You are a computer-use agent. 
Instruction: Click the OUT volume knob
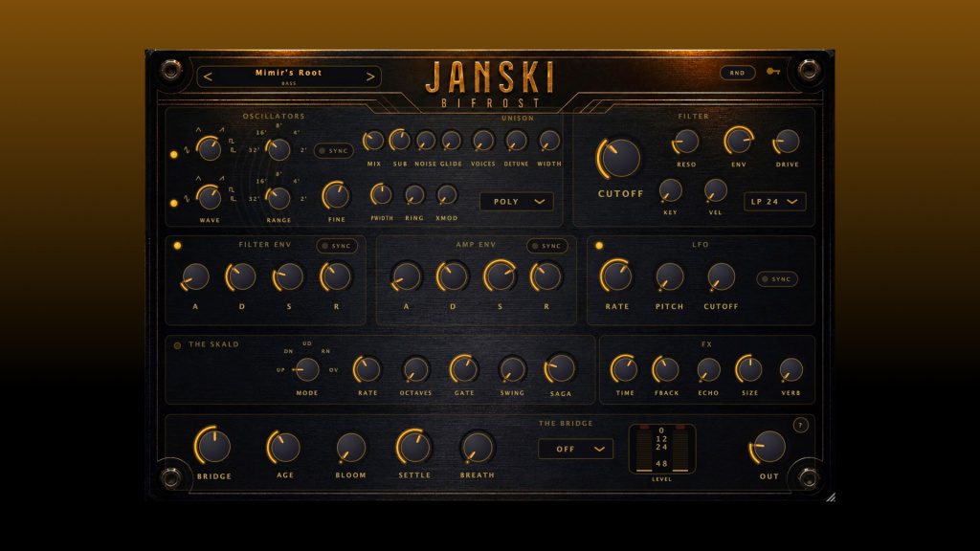coord(768,447)
